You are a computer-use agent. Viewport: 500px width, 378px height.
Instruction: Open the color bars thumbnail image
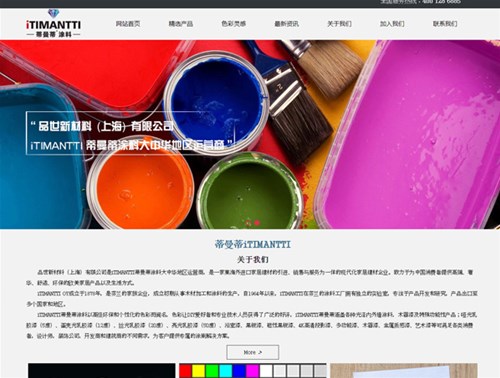[x=253, y=371]
